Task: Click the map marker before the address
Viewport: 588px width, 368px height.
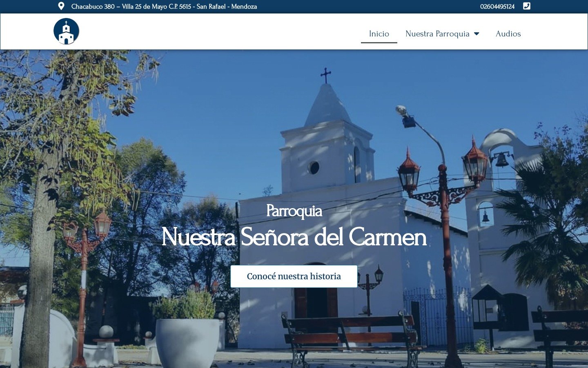Action: [61, 6]
